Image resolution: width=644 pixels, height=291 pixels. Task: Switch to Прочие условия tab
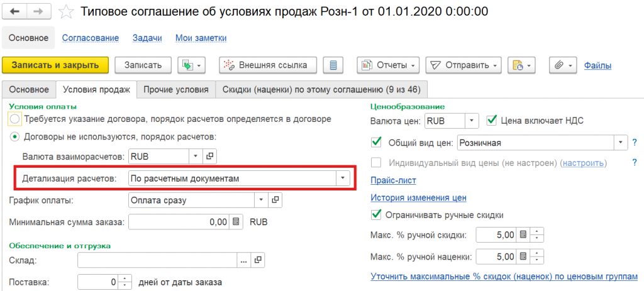175,89
